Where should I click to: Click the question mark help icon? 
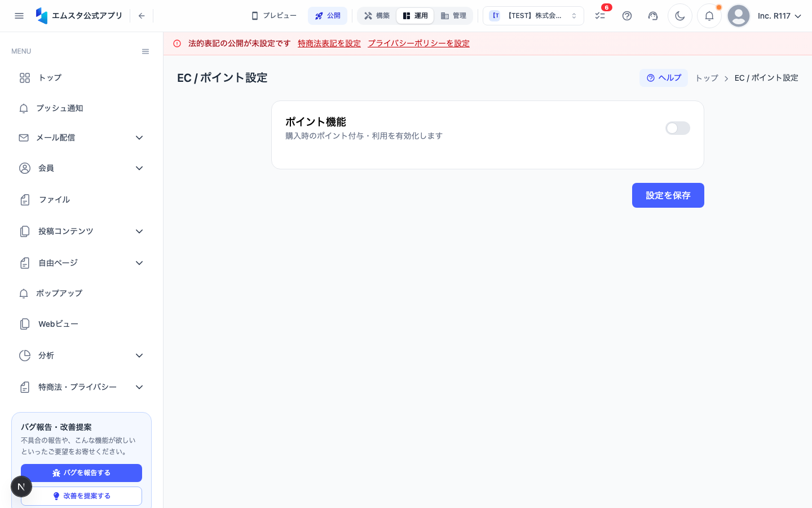tap(627, 16)
